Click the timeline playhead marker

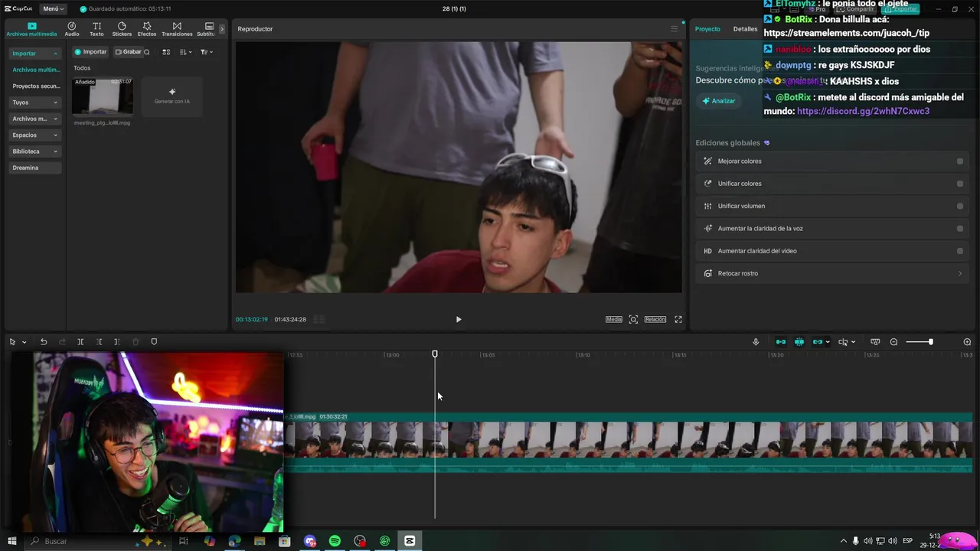(435, 354)
